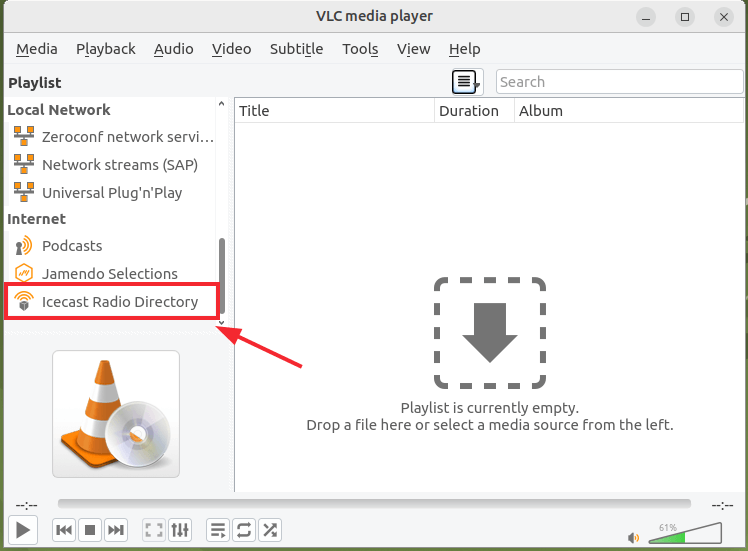The width and height of the screenshot is (748, 551).
Task: Sort playlist by Album column
Action: coord(629,111)
